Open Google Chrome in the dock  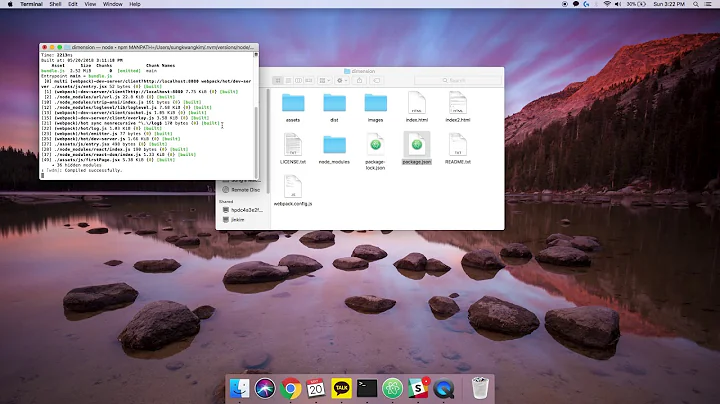click(291, 386)
